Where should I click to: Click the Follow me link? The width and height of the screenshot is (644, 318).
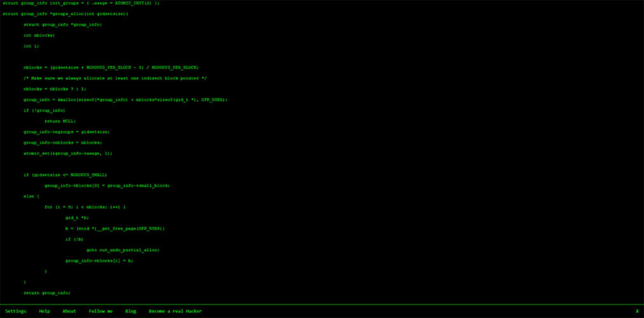coord(101,311)
